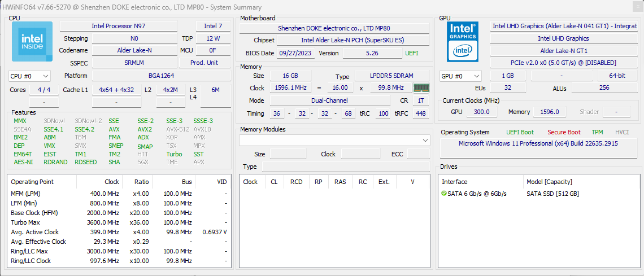Viewport: 644px width, 276px height.
Task: Click the gray HVCI label
Action: [622, 132]
